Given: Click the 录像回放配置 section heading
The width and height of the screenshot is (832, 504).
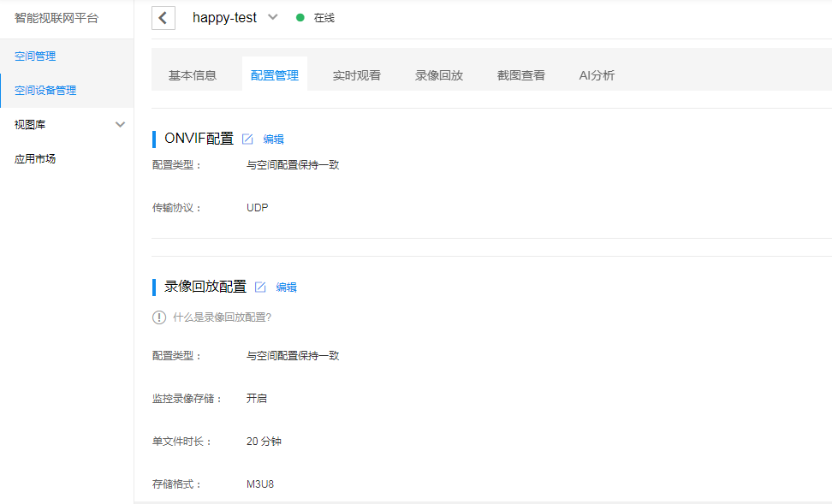Looking at the screenshot, I should [205, 287].
